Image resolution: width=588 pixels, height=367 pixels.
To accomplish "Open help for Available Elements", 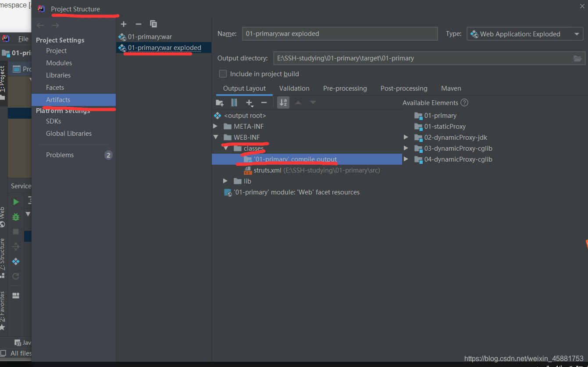I will [464, 102].
